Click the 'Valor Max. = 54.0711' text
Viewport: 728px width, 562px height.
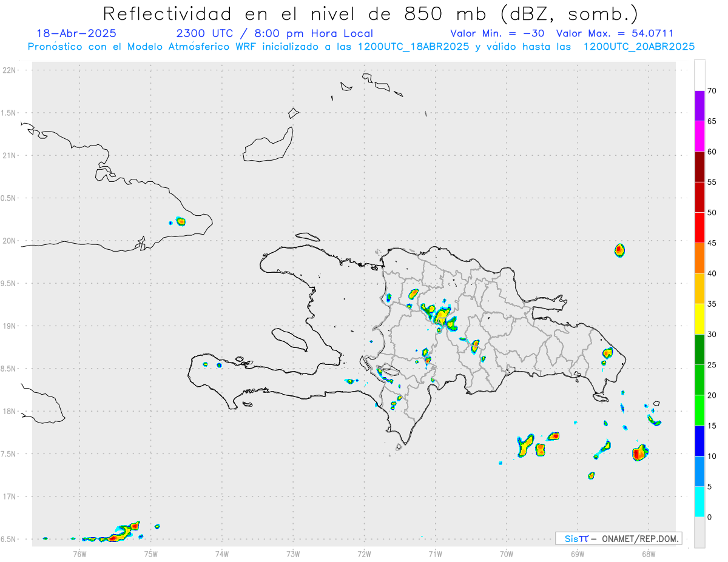pos(615,33)
